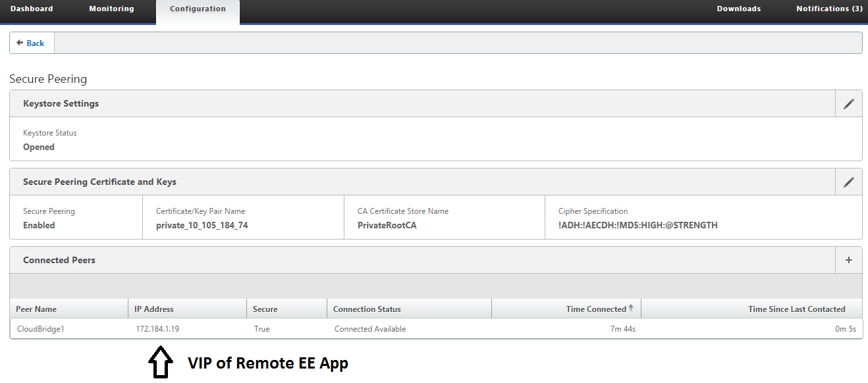Add a connected peer with plus icon
Image resolution: width=868 pixels, height=383 pixels.
849,260
